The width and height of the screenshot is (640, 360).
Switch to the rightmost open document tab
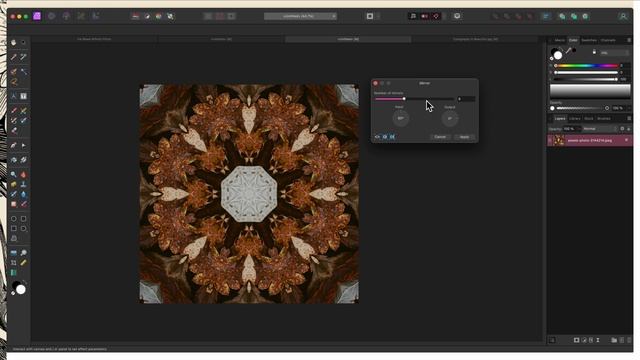coord(475,39)
